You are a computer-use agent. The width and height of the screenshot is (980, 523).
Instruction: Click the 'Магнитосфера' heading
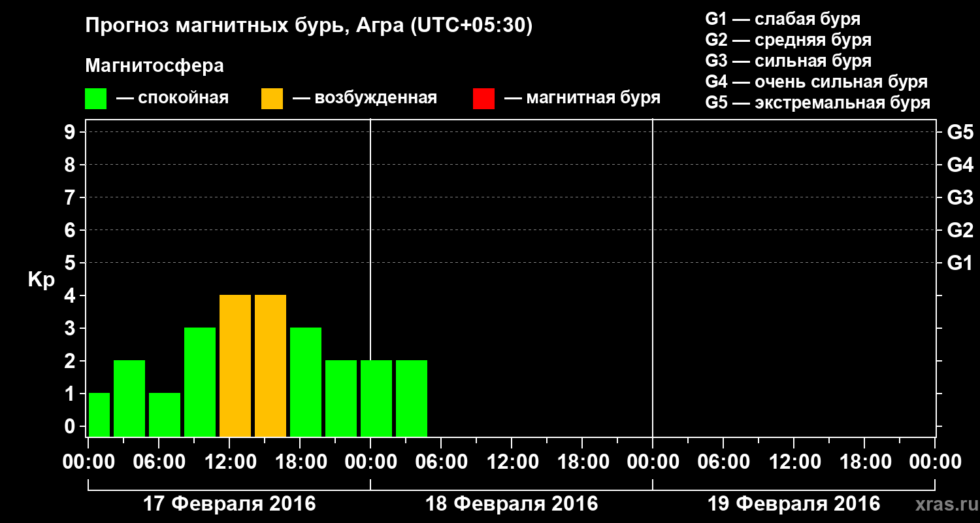click(x=154, y=66)
